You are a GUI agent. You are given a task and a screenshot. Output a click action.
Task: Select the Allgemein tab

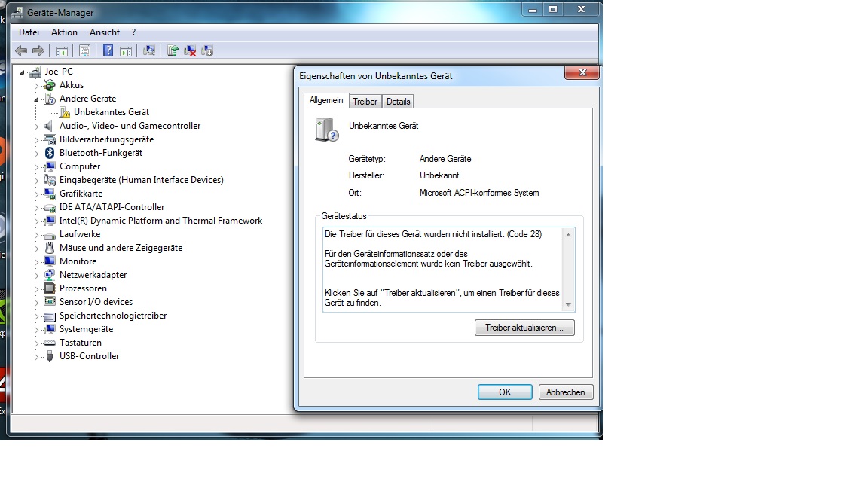coord(326,100)
